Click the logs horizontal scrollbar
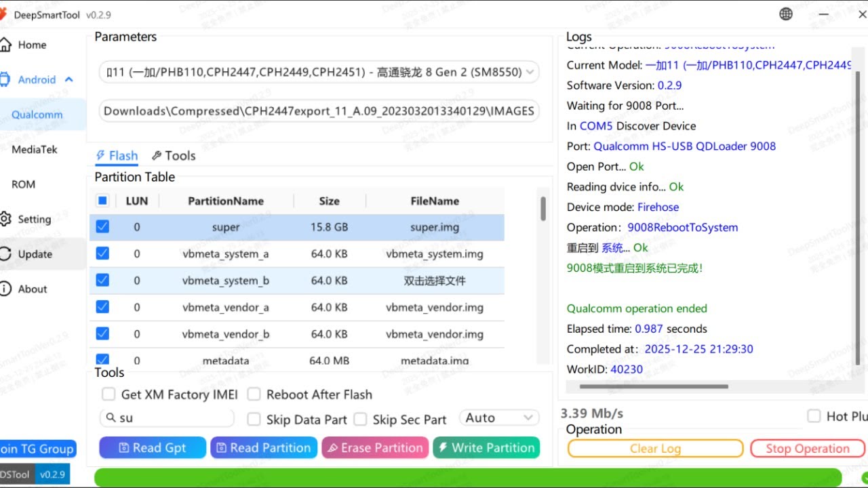The height and width of the screenshot is (488, 868). coord(654,387)
